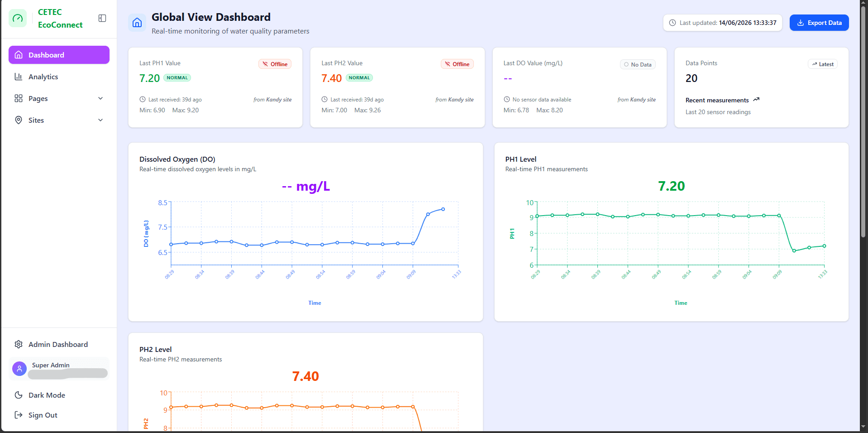Click the Pages grid icon
Viewport: 868px width, 433px height.
coord(19,98)
